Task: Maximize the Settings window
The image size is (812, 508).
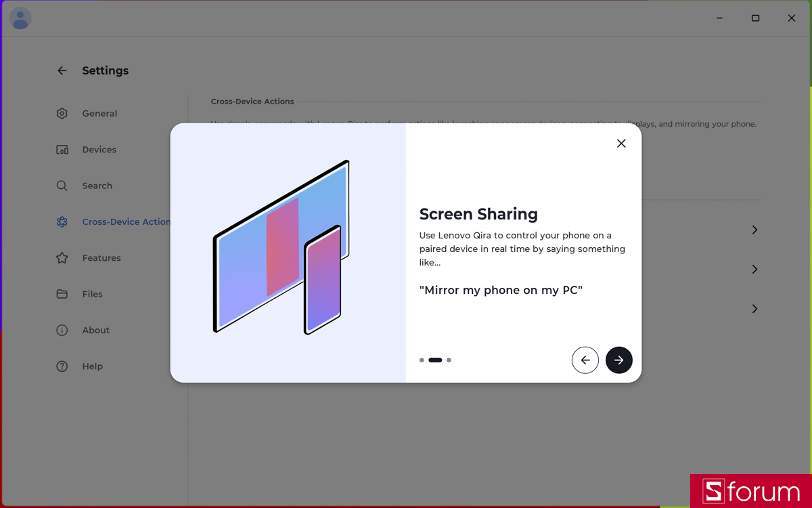Action: point(756,18)
